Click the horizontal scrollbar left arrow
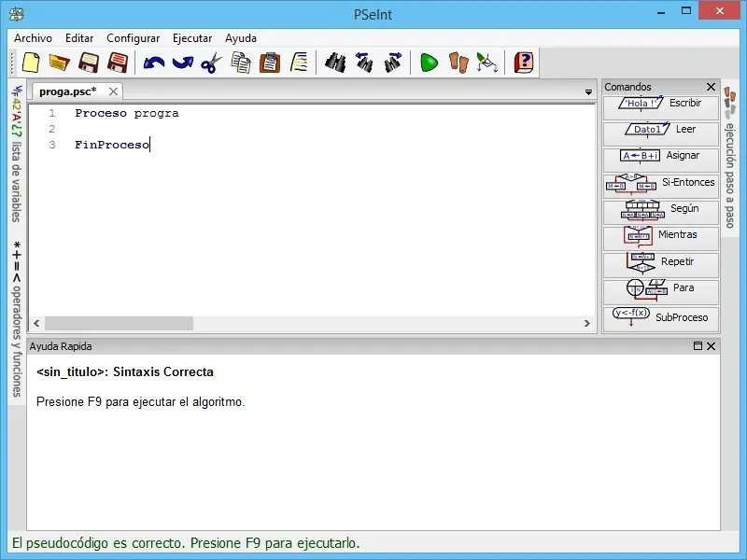The image size is (747, 560). pos(36,323)
